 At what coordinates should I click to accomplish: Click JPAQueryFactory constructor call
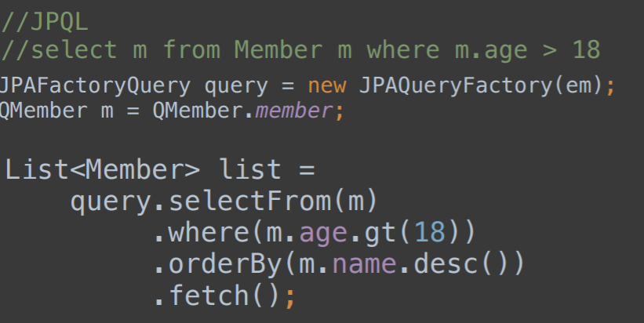(456, 86)
